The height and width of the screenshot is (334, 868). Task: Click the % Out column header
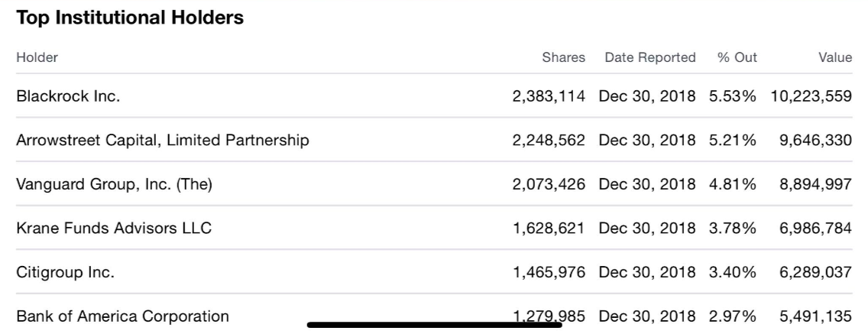pos(737,57)
